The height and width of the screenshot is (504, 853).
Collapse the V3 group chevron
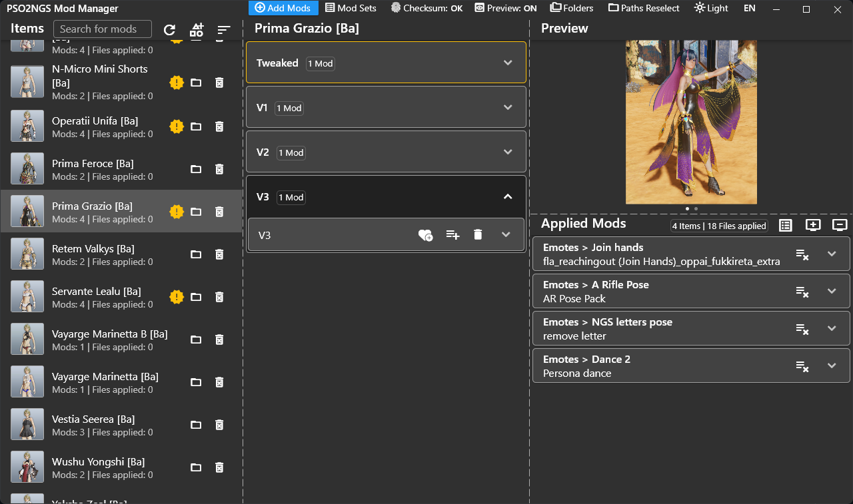click(507, 197)
